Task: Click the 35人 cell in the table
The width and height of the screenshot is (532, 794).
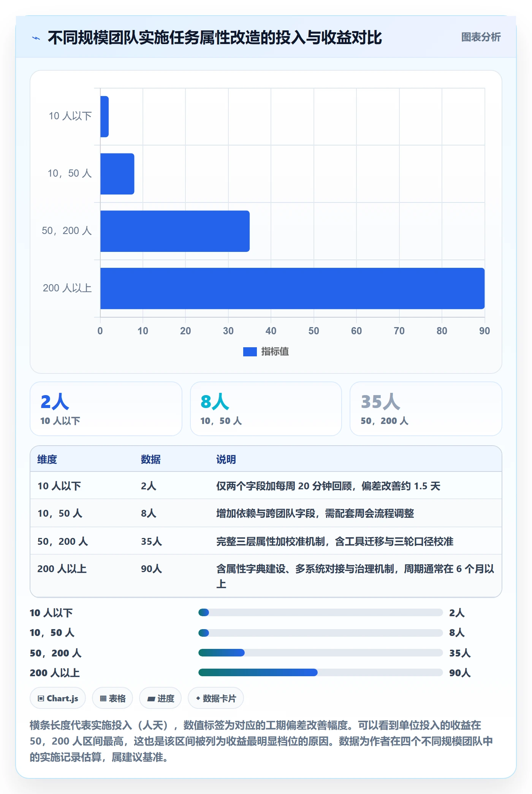Action: [x=152, y=541]
